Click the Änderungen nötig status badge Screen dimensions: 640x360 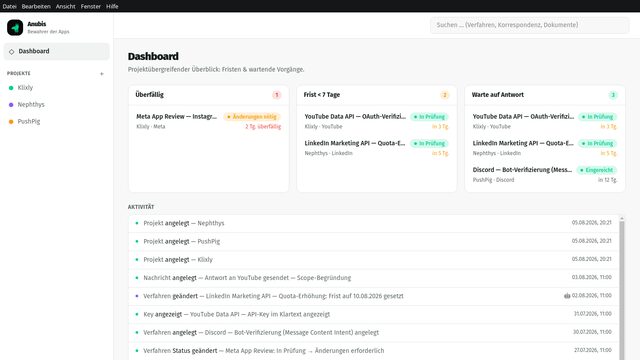(252, 117)
